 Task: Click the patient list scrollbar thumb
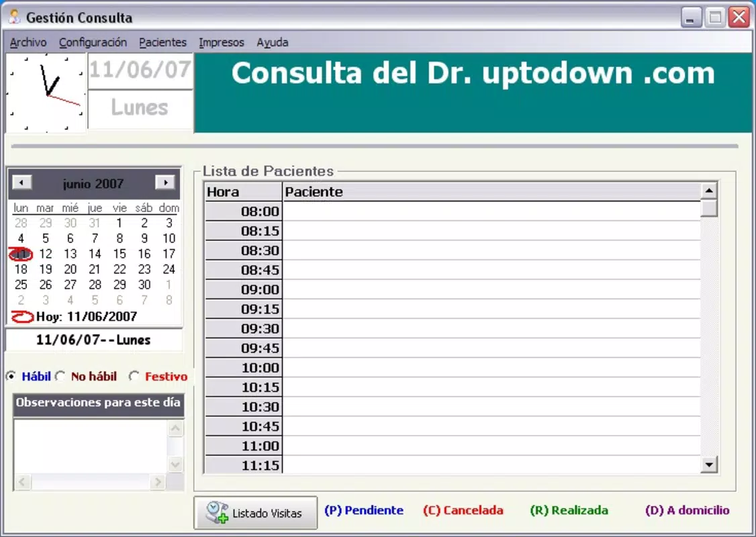click(x=709, y=208)
